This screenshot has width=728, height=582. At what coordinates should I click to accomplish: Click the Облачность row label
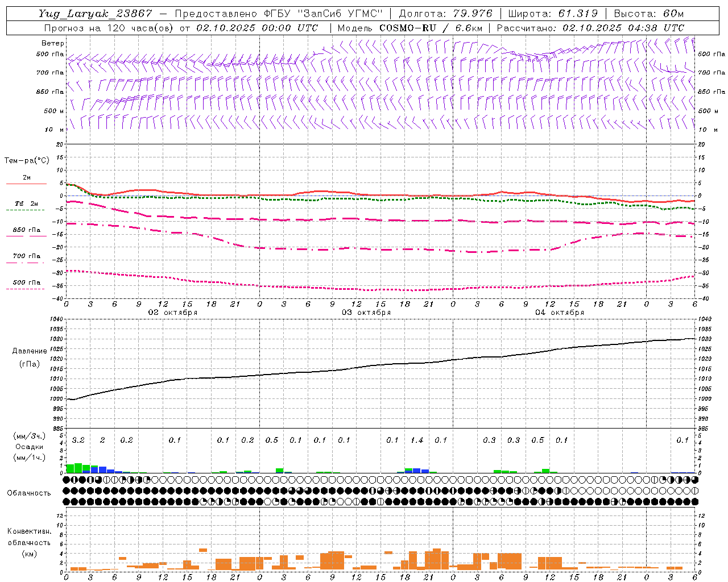[29, 493]
